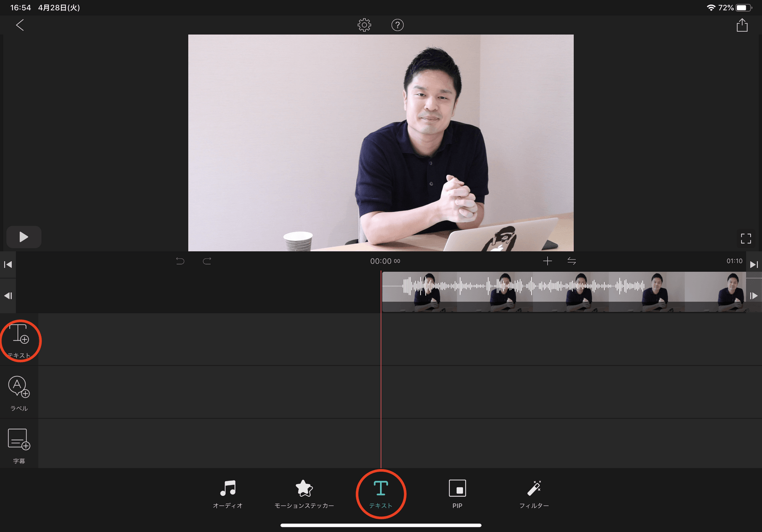
Task: Play the video preview
Action: pos(24,237)
